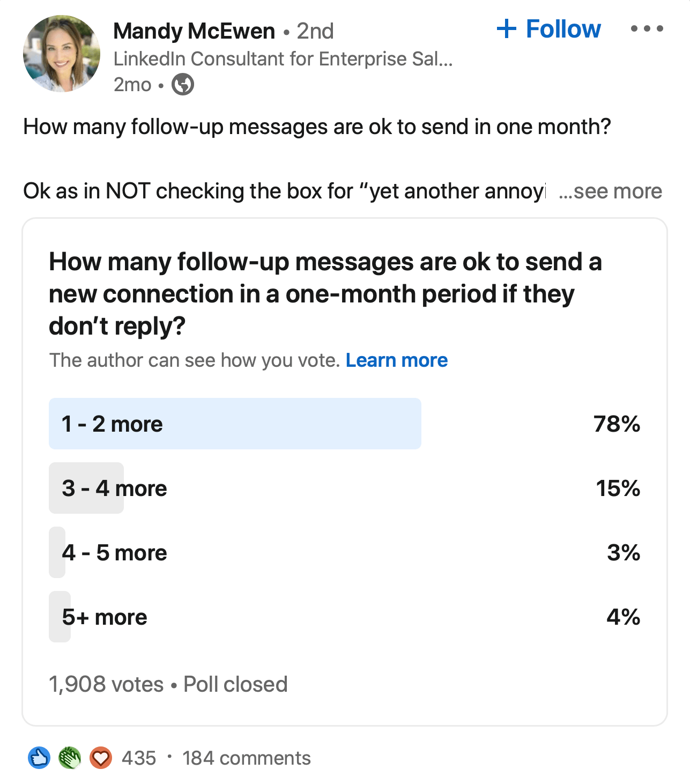
Task: Select the 4 - 5 more poll option
Action: point(345,552)
